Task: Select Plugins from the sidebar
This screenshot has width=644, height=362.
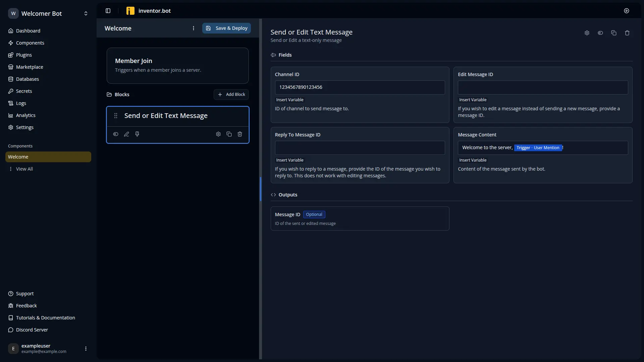Action: coord(24,55)
